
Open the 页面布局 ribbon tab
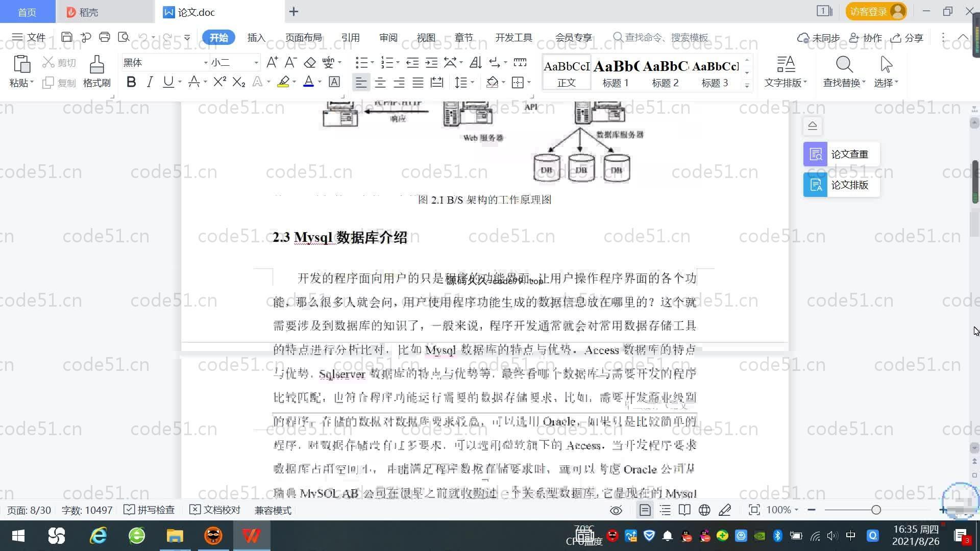tap(304, 38)
